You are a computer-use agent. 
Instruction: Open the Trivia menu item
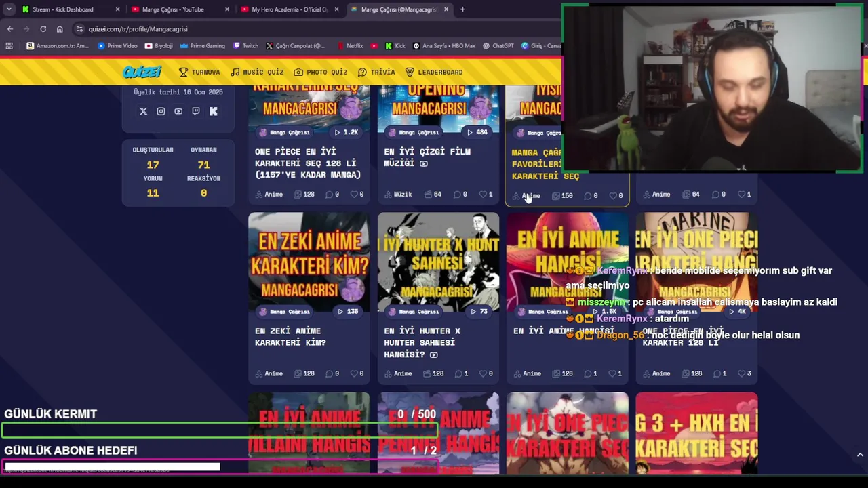click(376, 72)
